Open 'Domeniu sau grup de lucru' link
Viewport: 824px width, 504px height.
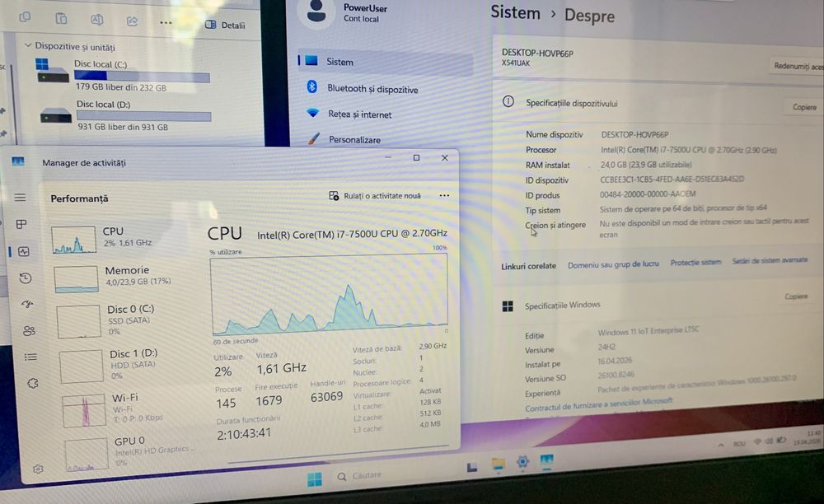[x=613, y=264]
